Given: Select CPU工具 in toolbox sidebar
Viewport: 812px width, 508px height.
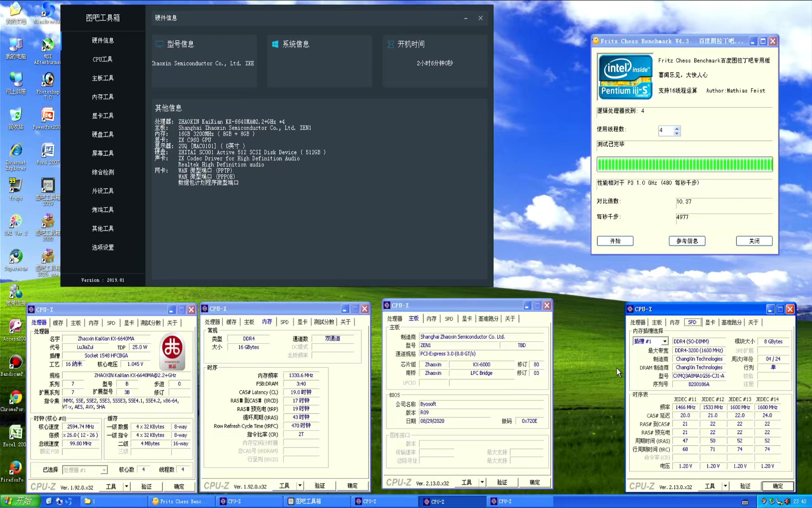Looking at the screenshot, I should (x=103, y=59).
